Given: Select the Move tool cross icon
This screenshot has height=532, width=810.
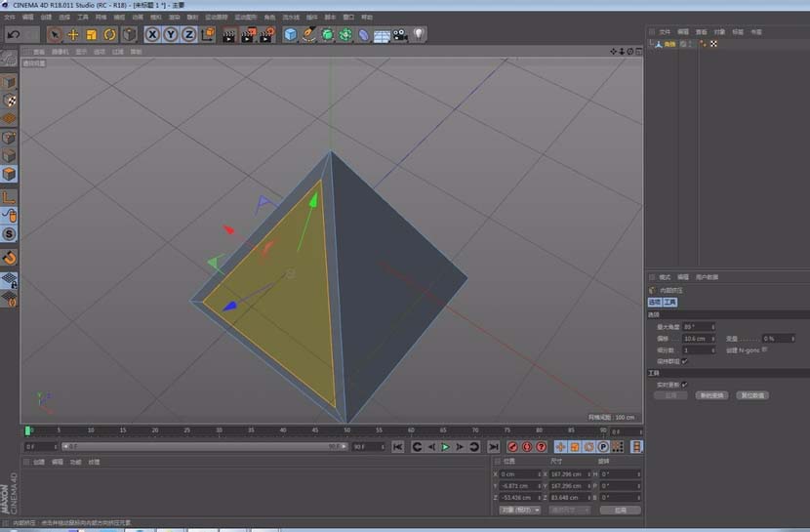Looking at the screenshot, I should tap(73, 34).
